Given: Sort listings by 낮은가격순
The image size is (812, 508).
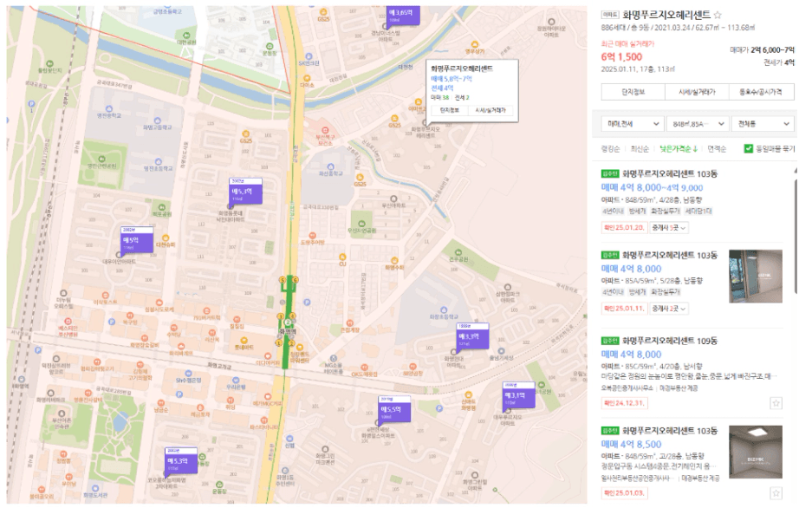Looking at the screenshot, I should click(x=679, y=149).
